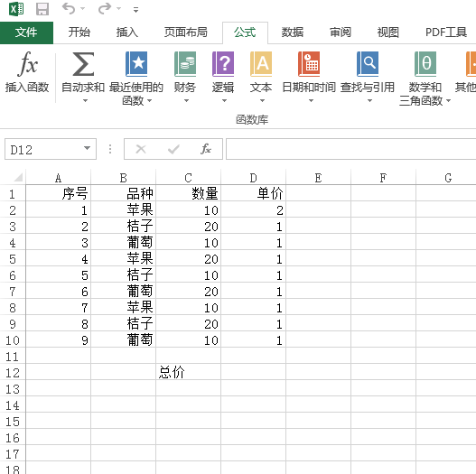Select column C header
This screenshot has height=474, width=476.
point(188,178)
